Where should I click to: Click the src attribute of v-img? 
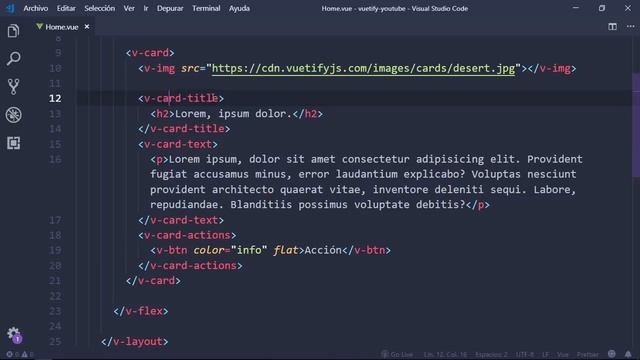190,68
